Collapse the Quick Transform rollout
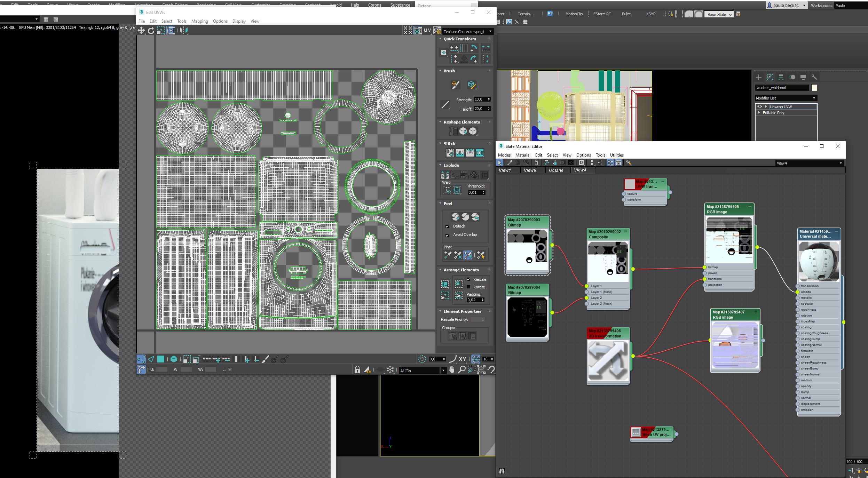The width and height of the screenshot is (868, 478). (459, 39)
